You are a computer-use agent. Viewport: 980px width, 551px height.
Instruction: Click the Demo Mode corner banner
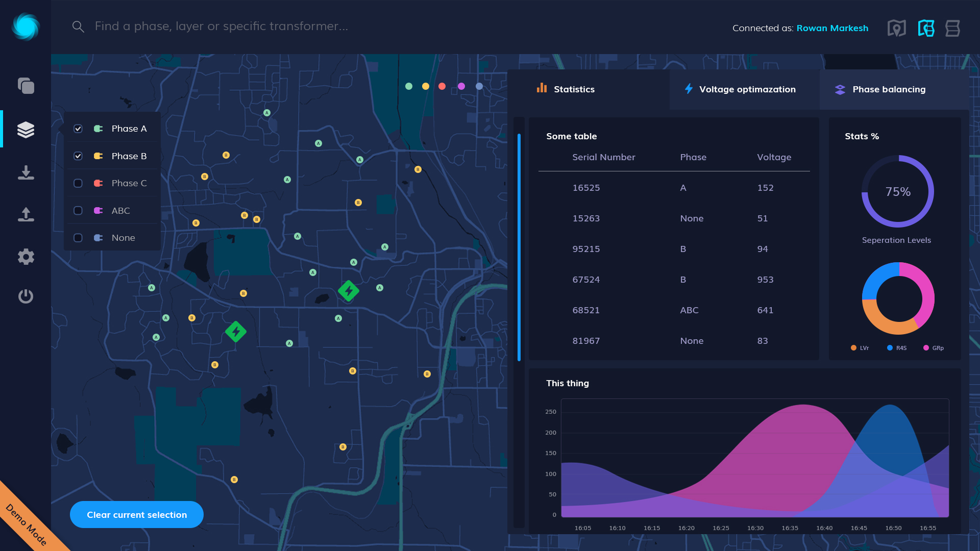27,524
